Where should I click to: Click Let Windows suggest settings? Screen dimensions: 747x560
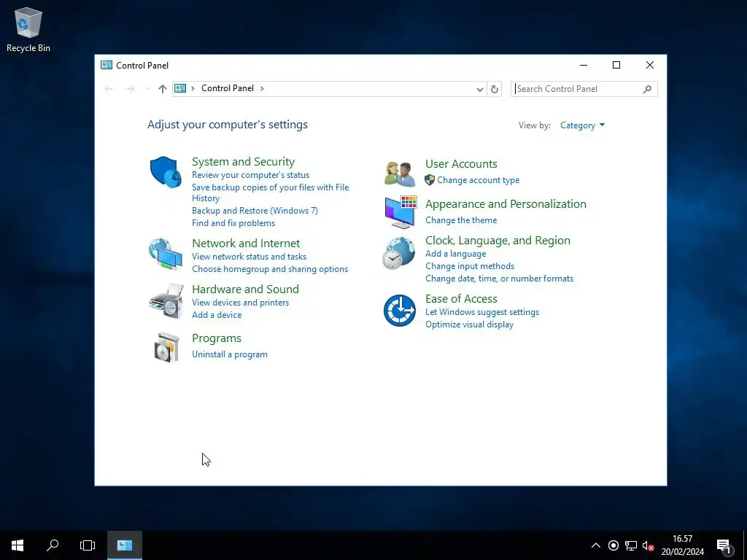482,312
